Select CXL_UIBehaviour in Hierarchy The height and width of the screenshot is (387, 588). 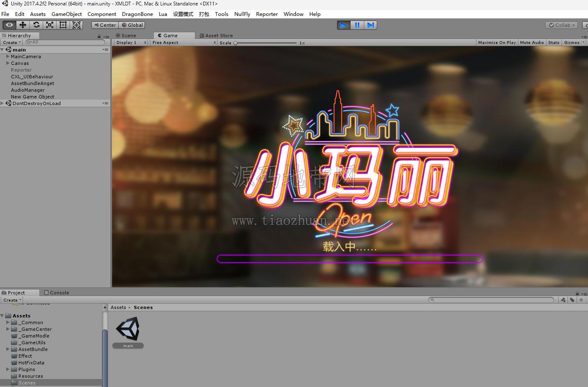pyautogui.click(x=32, y=77)
